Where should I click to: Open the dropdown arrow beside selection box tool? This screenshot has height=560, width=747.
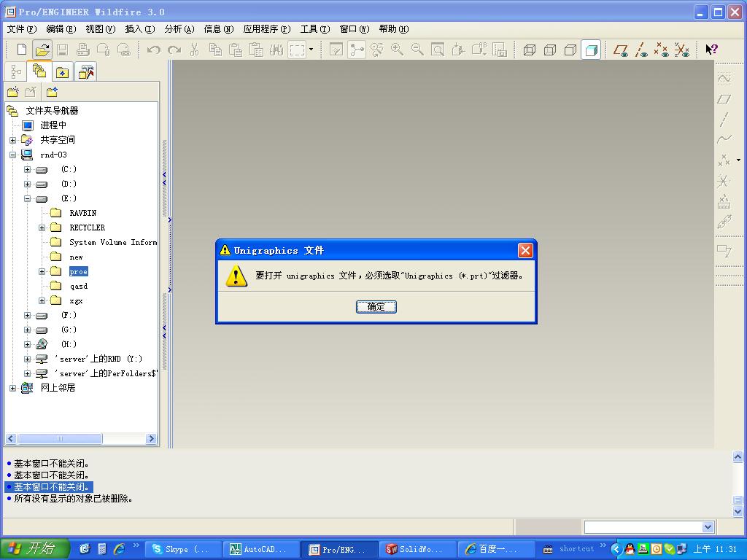click(x=311, y=49)
